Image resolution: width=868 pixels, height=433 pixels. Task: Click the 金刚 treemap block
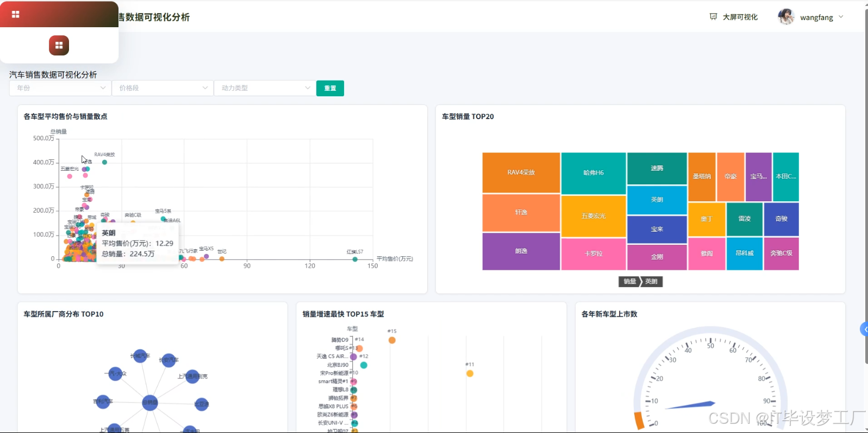[657, 257]
